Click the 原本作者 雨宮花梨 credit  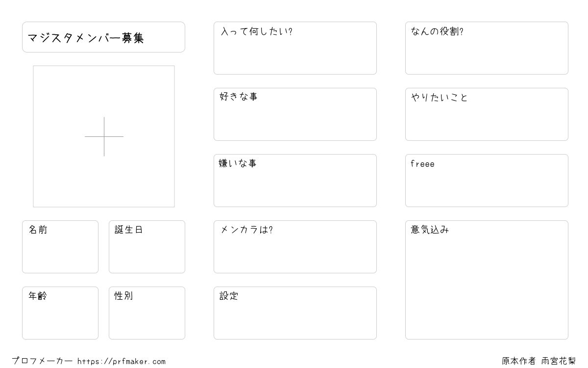(539, 361)
